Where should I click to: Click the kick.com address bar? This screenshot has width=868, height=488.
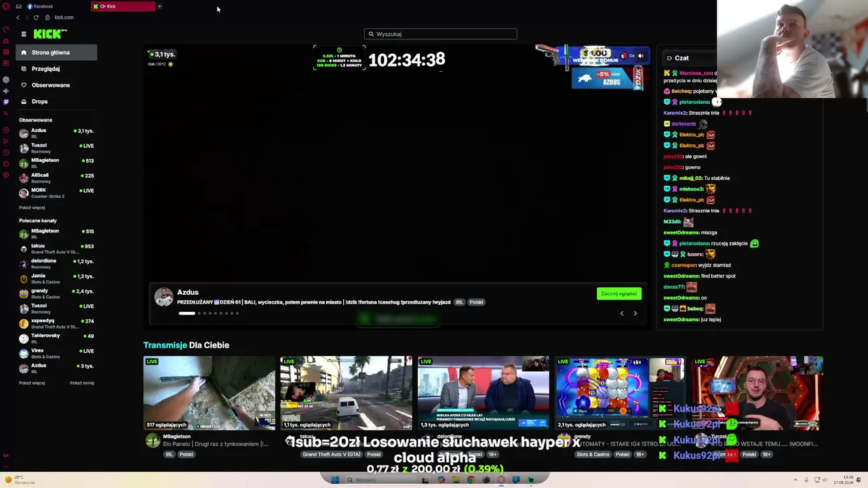[64, 17]
